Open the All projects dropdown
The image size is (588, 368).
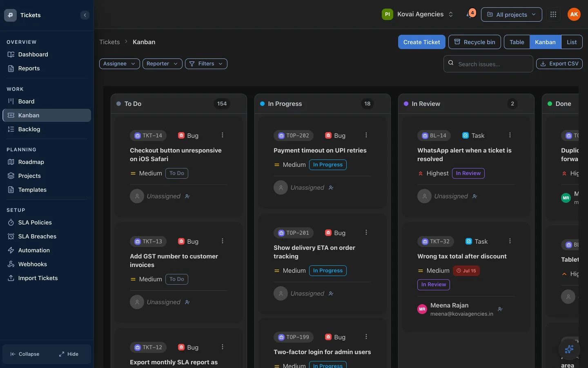pyautogui.click(x=512, y=14)
